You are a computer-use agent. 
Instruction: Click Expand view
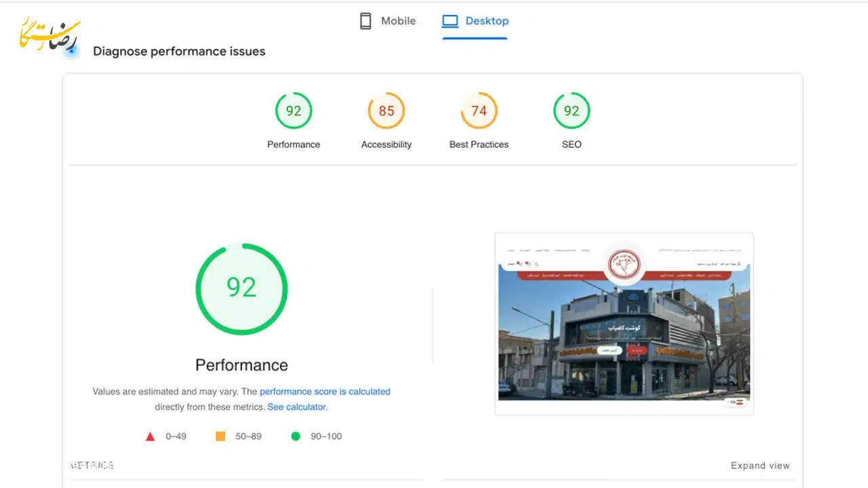[x=760, y=466]
